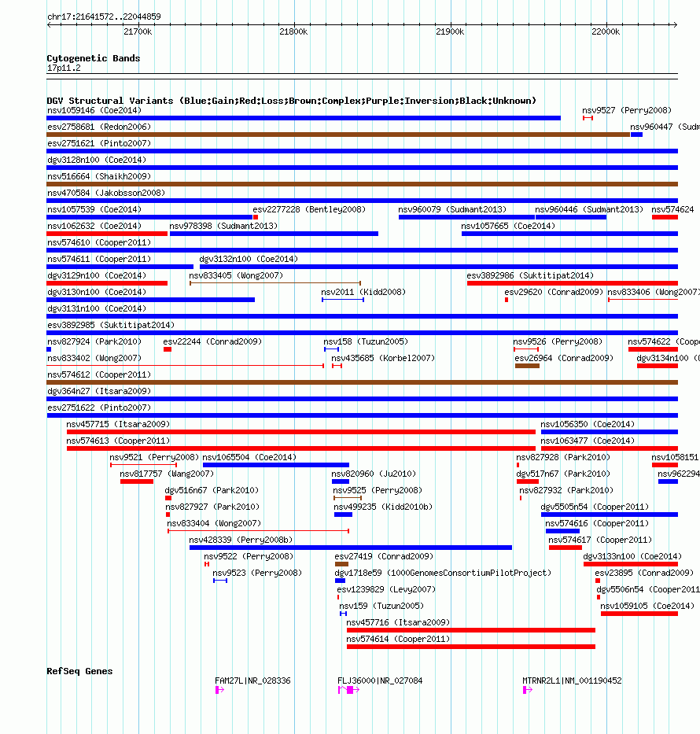Click the blue nsv2011 (Kidd2008) bracket line
The height and width of the screenshot is (734, 700).
(x=343, y=300)
